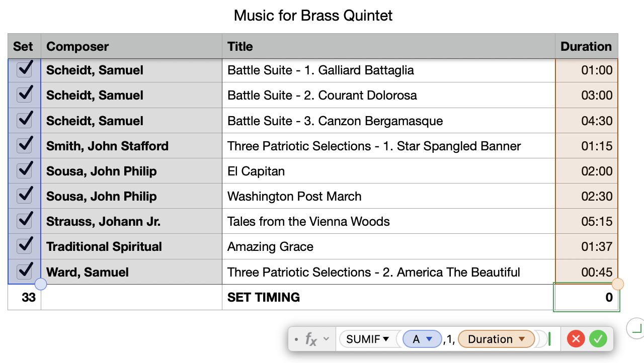Select the Washington Post March title cell
Image resolution: width=644 pixels, height=363 pixels.
coord(388,196)
